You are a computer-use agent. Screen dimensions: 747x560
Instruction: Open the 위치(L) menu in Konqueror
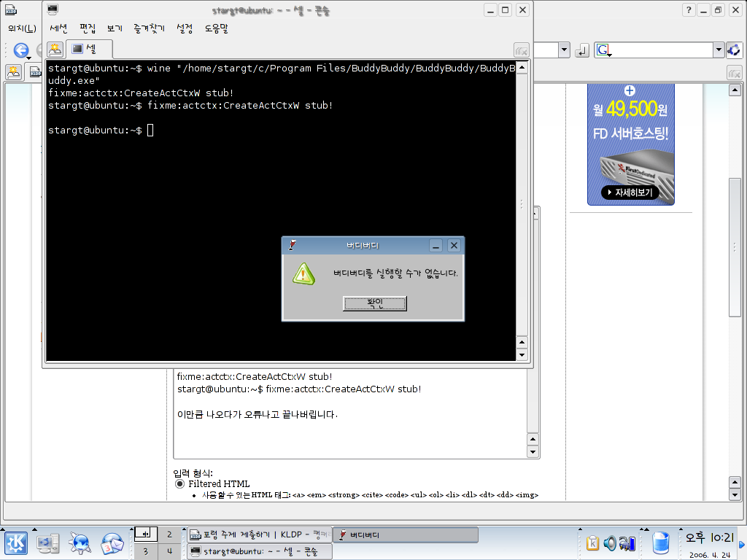22,28
